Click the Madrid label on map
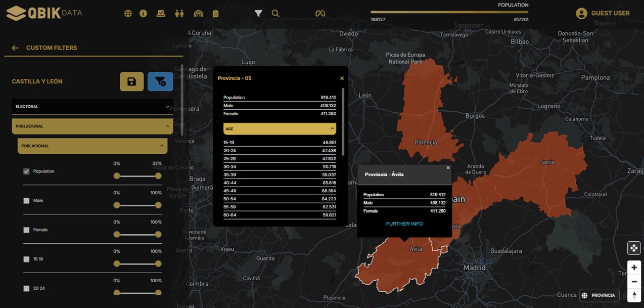 474,268
